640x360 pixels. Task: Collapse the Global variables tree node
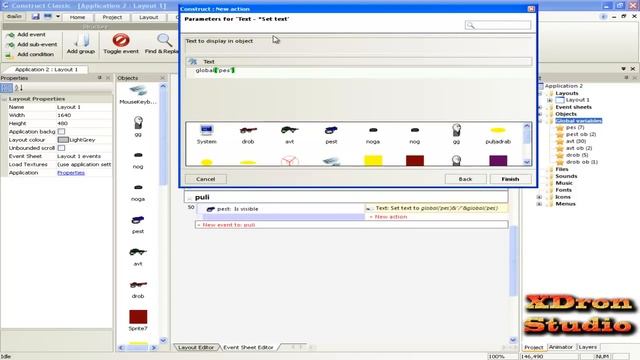(x=539, y=121)
